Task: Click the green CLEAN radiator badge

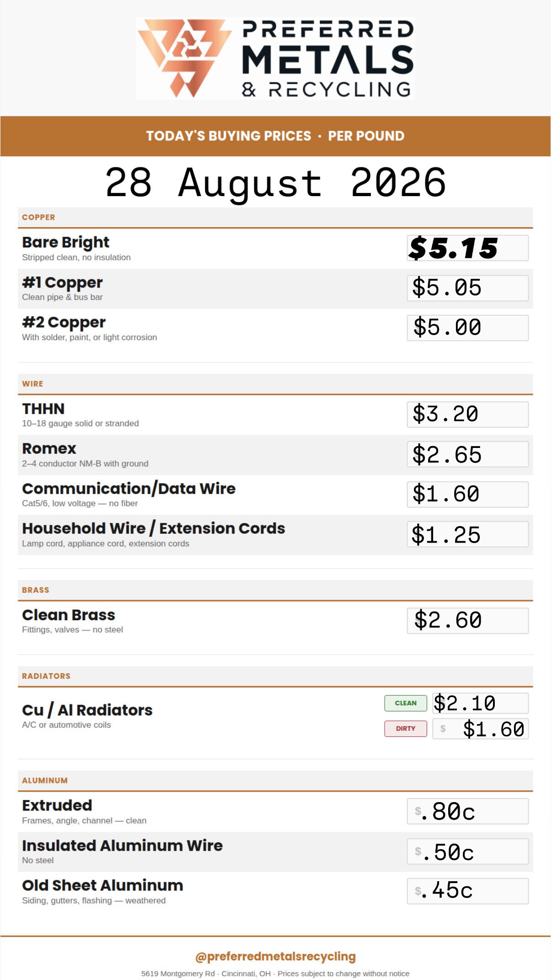Action: click(x=406, y=703)
